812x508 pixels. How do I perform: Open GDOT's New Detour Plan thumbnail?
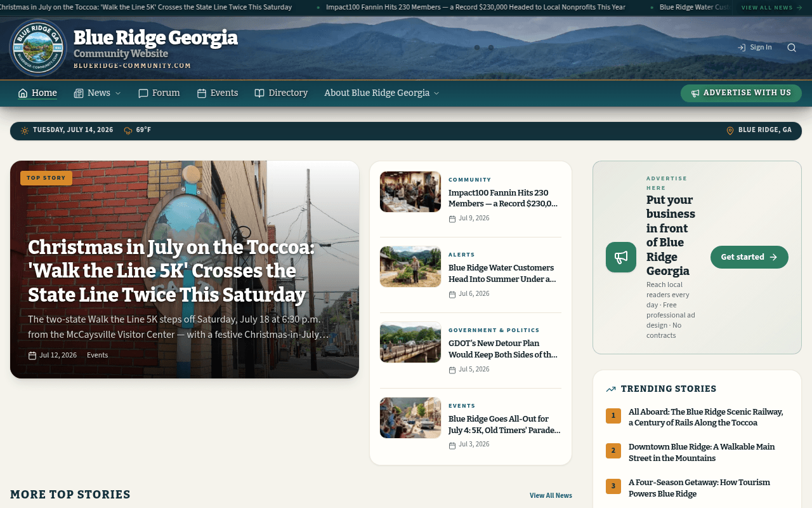410,342
